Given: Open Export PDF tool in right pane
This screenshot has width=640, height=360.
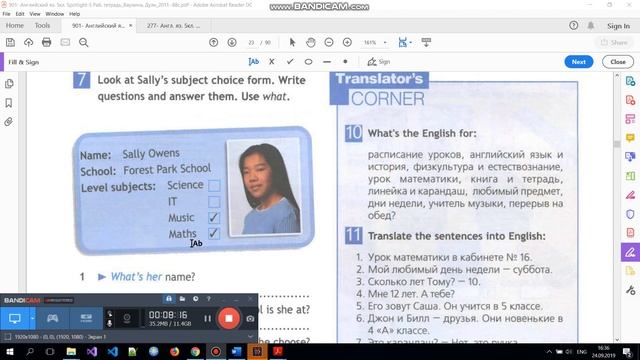Looking at the screenshot, I should (630, 81).
